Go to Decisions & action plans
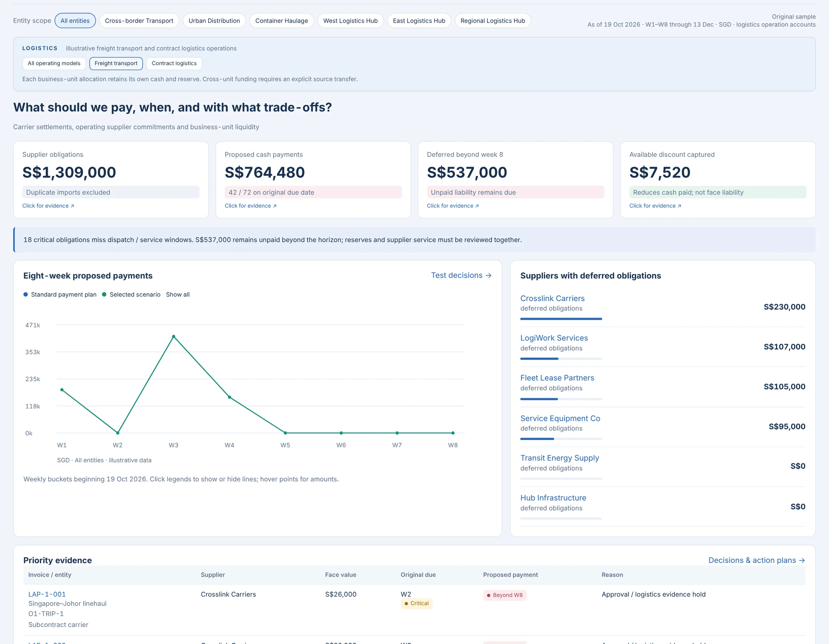 pyautogui.click(x=757, y=560)
